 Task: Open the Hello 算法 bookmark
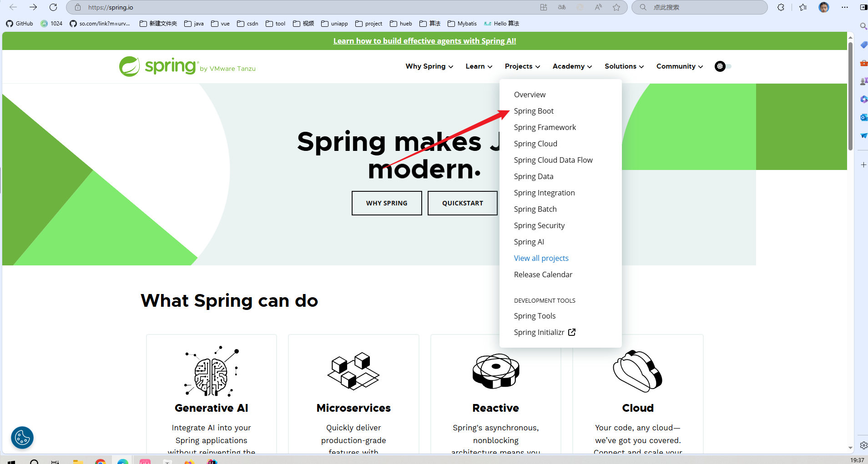(x=501, y=24)
